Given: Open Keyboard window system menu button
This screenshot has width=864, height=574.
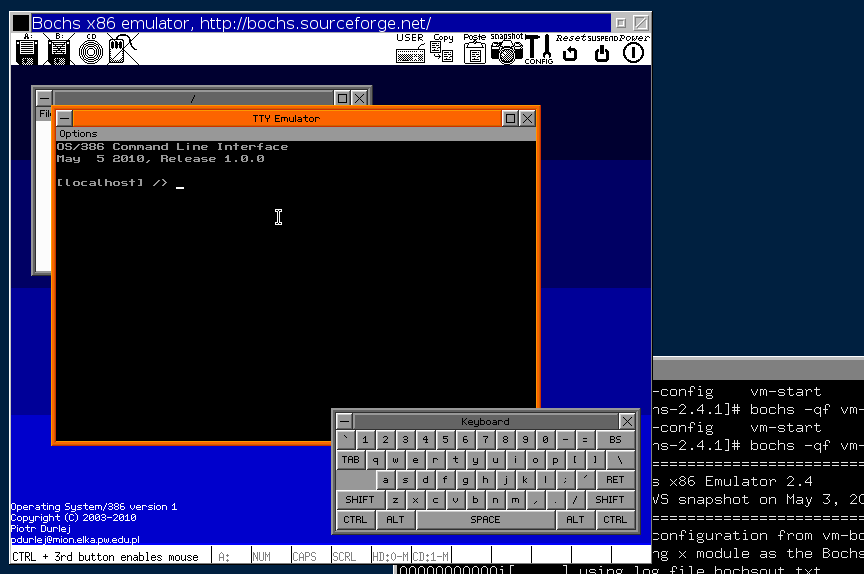Looking at the screenshot, I should 343,422.
